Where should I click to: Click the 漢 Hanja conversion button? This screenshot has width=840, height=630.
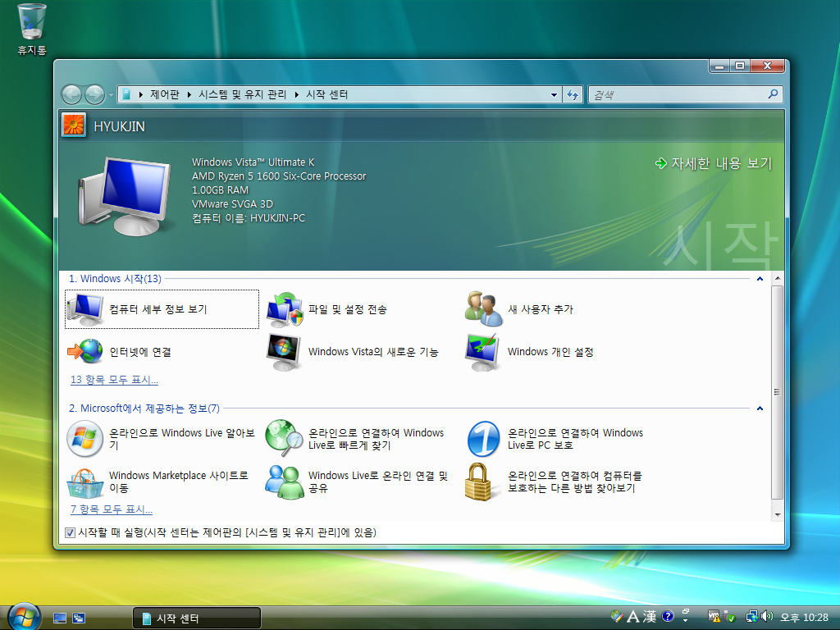click(x=650, y=617)
